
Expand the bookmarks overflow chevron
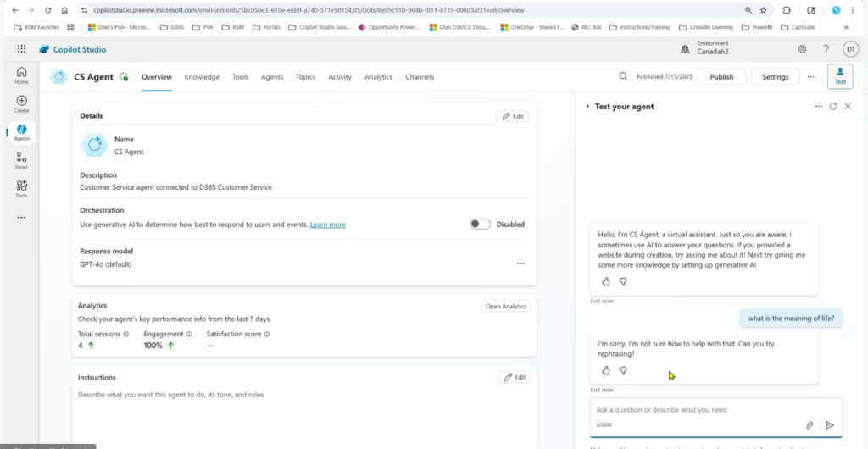tap(846, 27)
